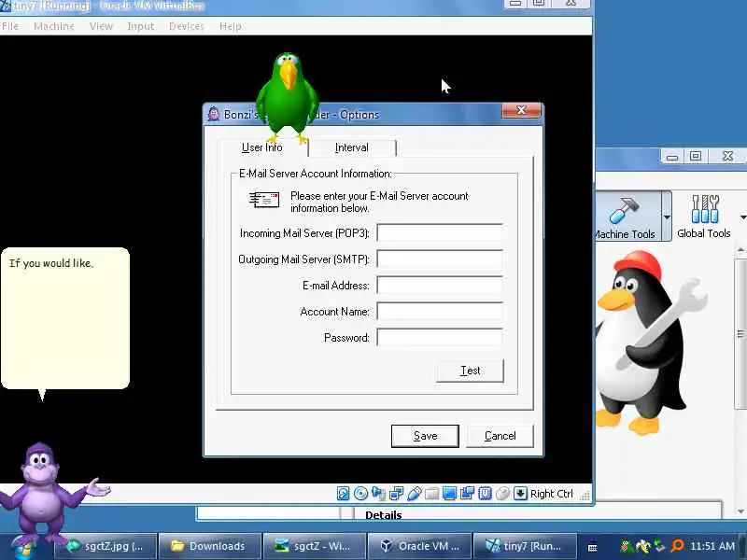Viewport: 747px width, 560px height.
Task: Close the Bonzi Options dialog with X
Action: click(521, 110)
